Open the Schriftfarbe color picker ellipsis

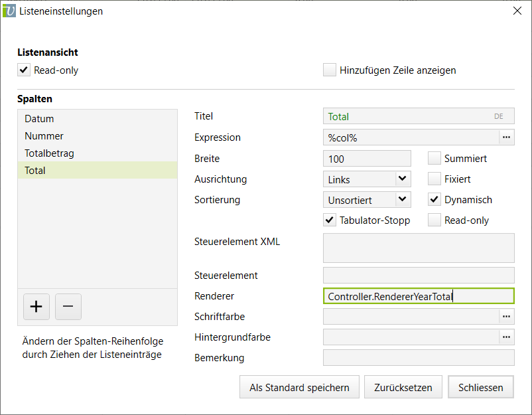[x=507, y=317]
